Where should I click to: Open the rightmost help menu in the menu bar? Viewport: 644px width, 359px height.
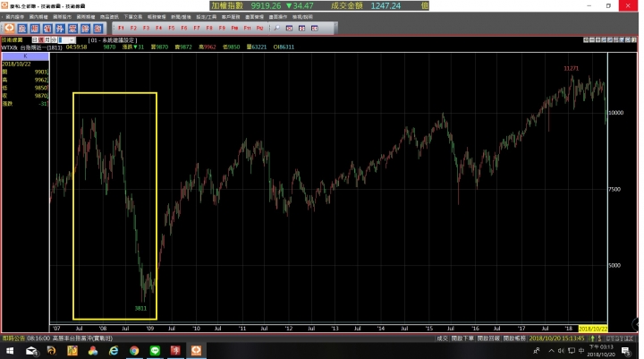pyautogui.click(x=302, y=17)
